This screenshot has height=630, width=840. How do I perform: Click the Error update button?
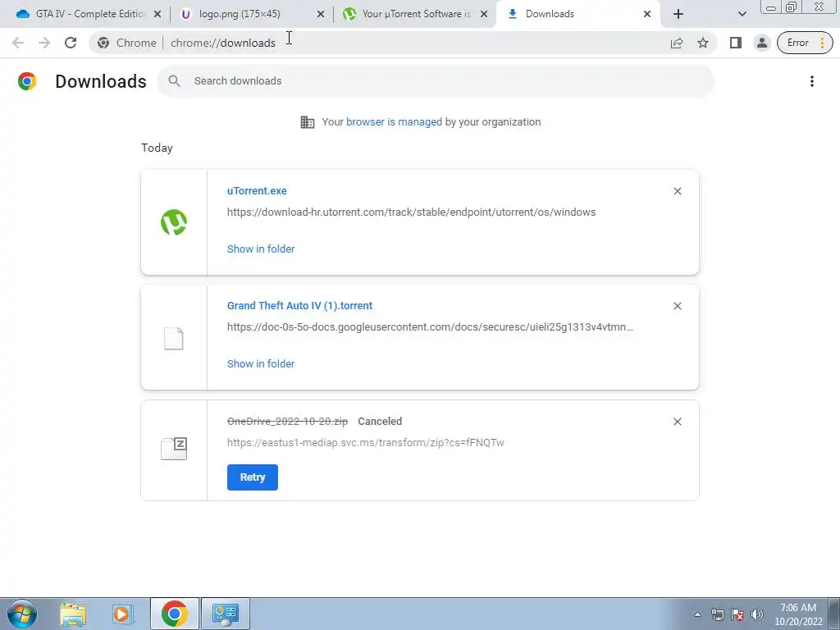(x=805, y=43)
